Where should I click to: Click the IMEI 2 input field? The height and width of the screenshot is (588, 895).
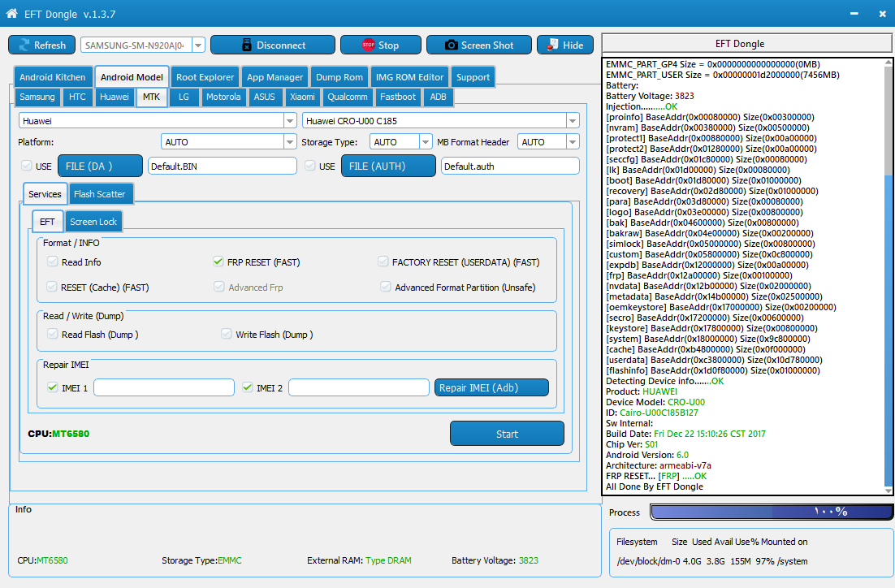pos(359,387)
